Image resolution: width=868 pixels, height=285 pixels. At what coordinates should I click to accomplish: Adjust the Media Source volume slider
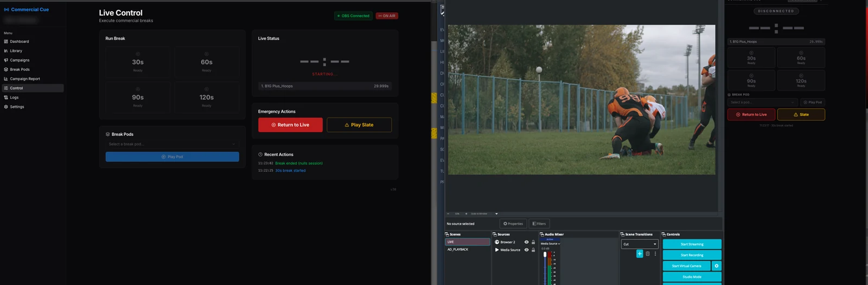545,267
